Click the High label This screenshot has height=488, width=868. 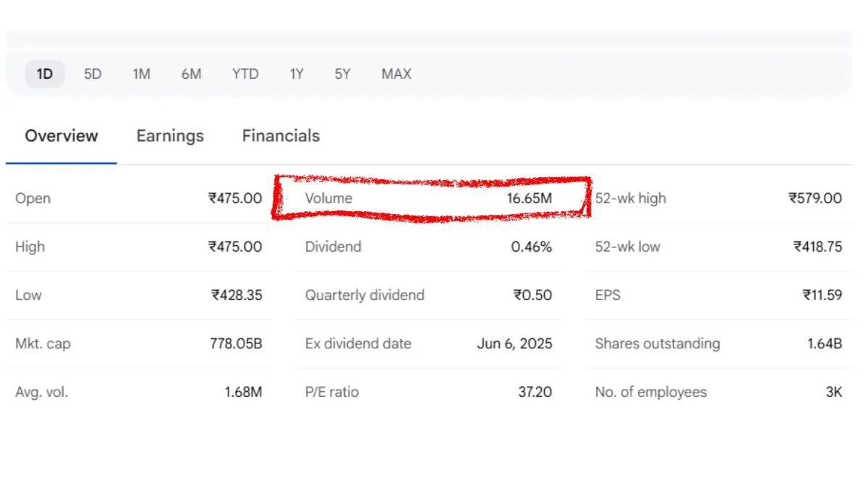pyautogui.click(x=30, y=247)
